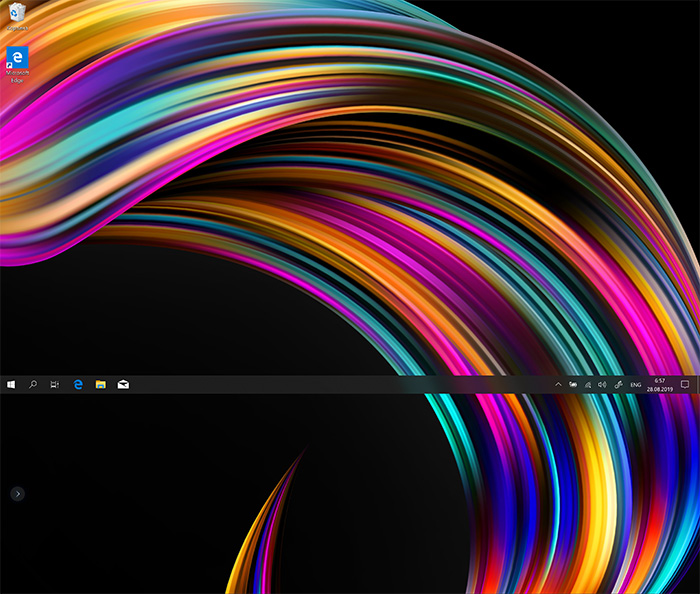Open the Mail app in taskbar

pos(123,384)
